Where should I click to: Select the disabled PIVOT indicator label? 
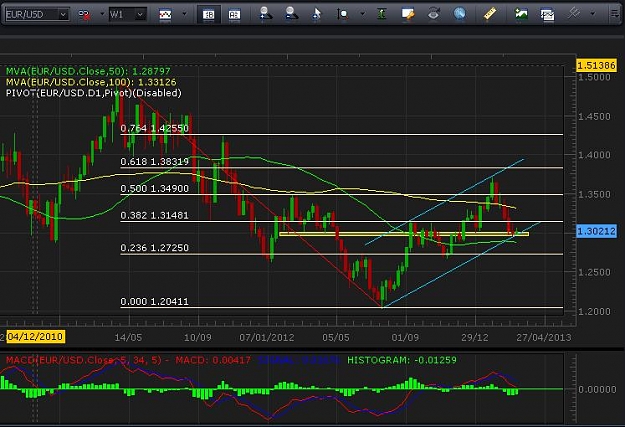[x=94, y=93]
